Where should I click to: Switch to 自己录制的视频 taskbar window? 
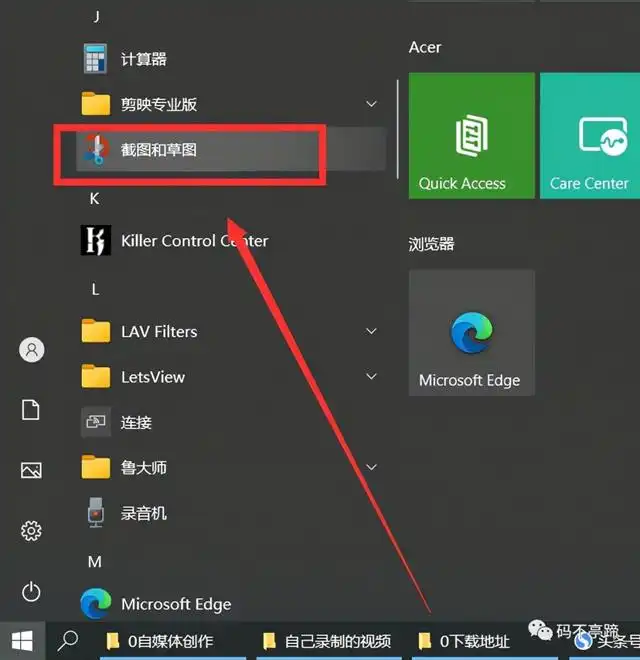[x=329, y=641]
